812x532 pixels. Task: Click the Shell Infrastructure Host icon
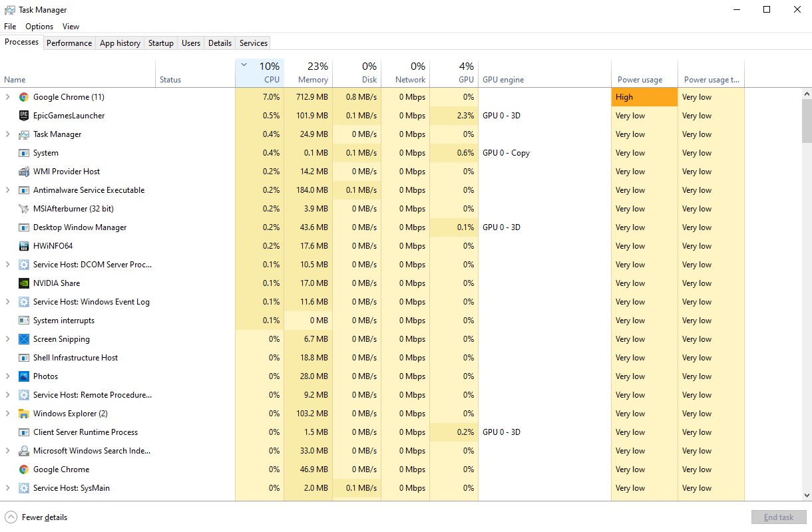(24, 358)
